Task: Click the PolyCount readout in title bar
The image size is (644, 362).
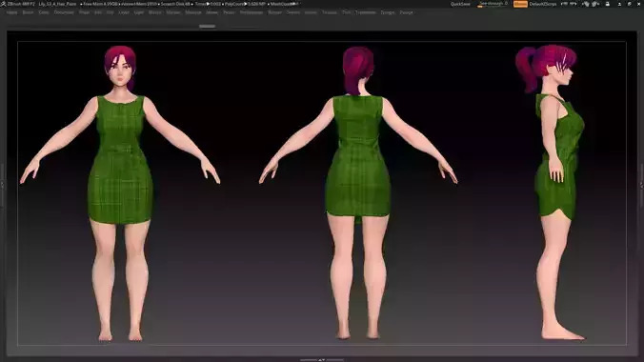Action: 246,4
